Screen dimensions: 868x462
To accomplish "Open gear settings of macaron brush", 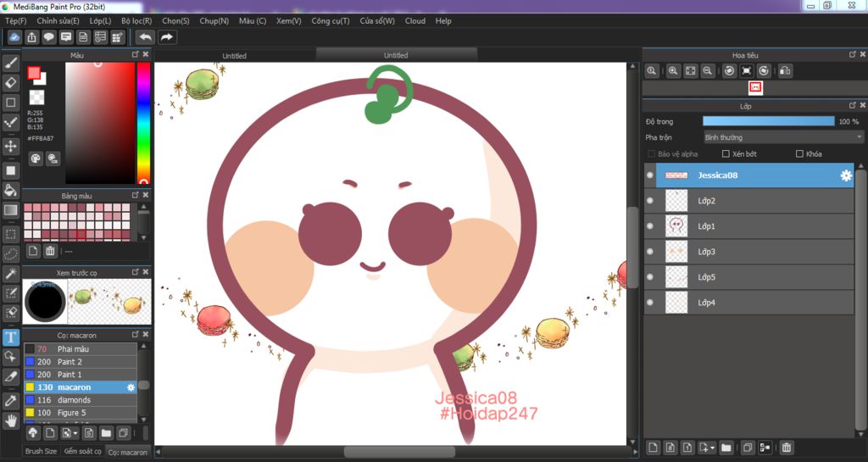I will (x=131, y=387).
